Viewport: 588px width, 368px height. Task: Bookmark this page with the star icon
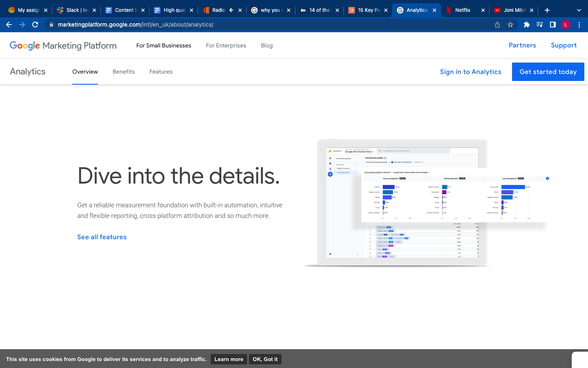point(510,25)
